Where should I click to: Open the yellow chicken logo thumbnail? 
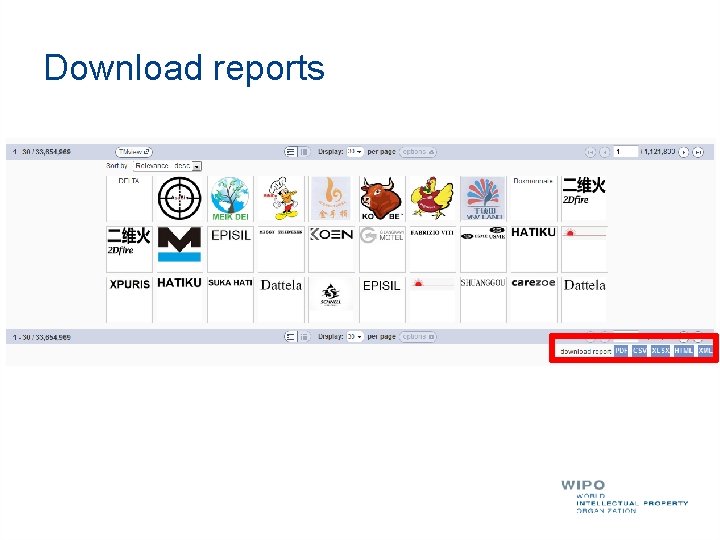point(433,199)
